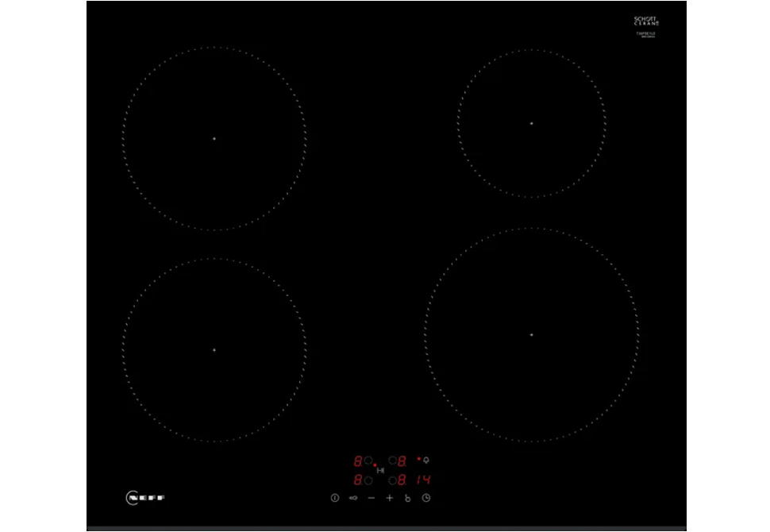Click the NEFF brand logo
The width and height of the screenshot is (770, 532).
[145, 498]
